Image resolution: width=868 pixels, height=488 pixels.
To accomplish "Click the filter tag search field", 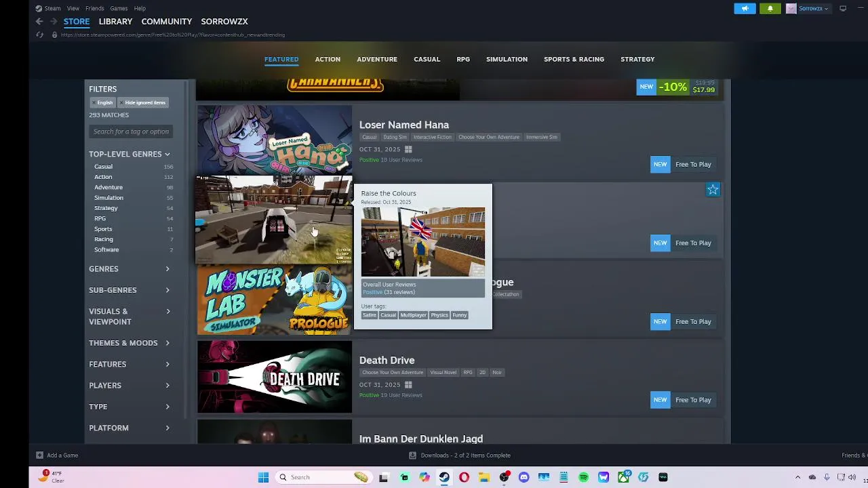I will 131,131.
